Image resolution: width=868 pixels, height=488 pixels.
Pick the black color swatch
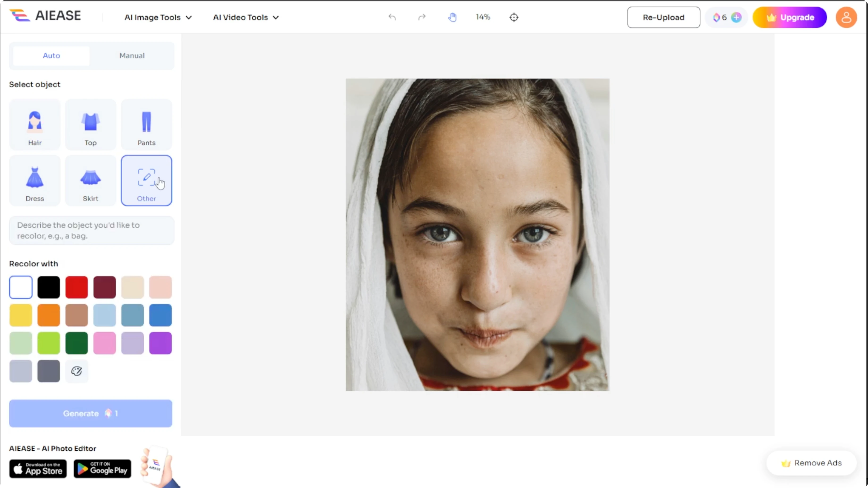[49, 287]
